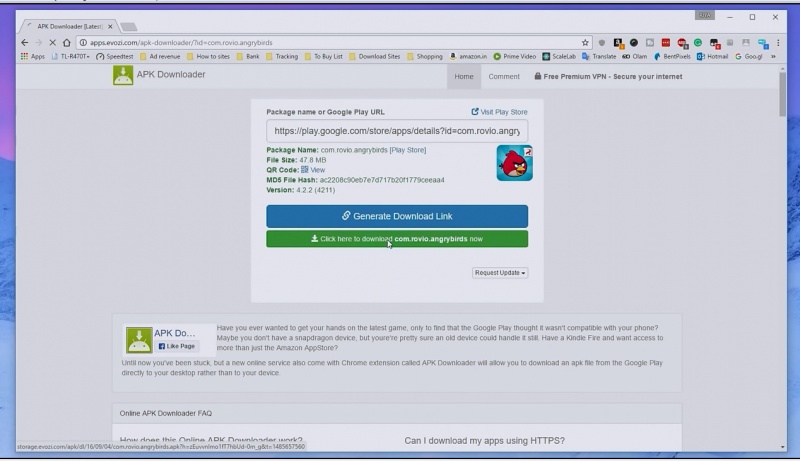Open the Bank bookmarks folder

click(x=248, y=57)
